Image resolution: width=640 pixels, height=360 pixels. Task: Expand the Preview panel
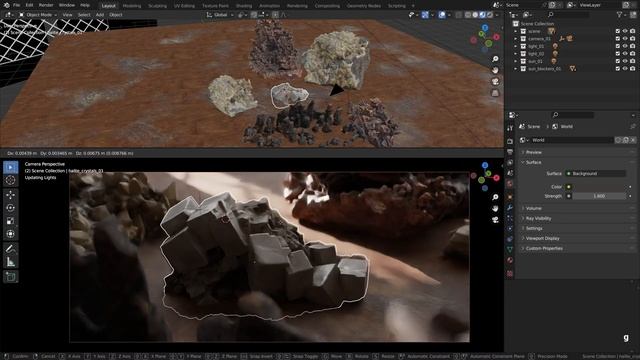(577, 152)
